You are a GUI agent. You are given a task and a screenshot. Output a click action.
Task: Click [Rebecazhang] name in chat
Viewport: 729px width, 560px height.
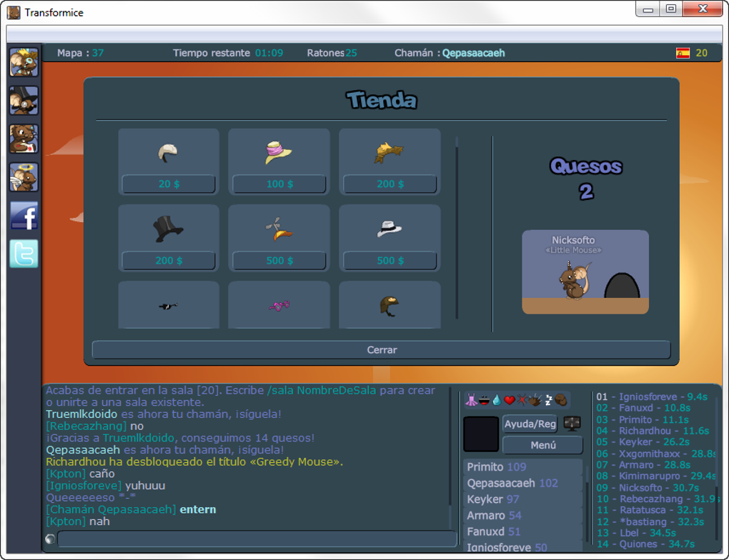(x=86, y=426)
